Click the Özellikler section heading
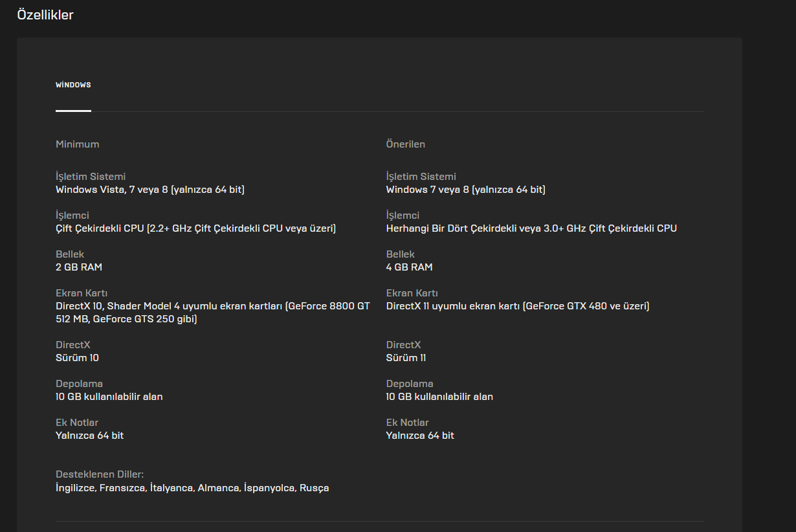The image size is (796, 532). 45,15
